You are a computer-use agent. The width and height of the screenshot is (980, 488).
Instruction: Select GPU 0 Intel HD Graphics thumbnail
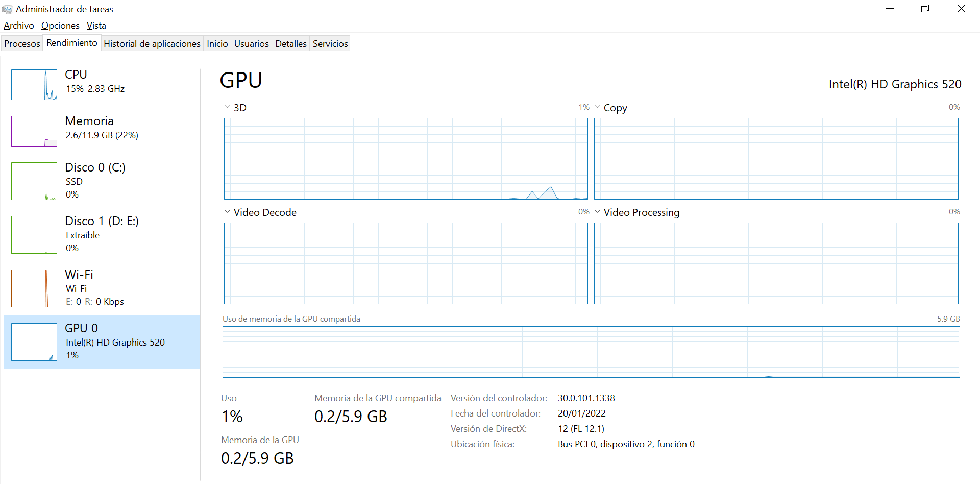click(34, 342)
